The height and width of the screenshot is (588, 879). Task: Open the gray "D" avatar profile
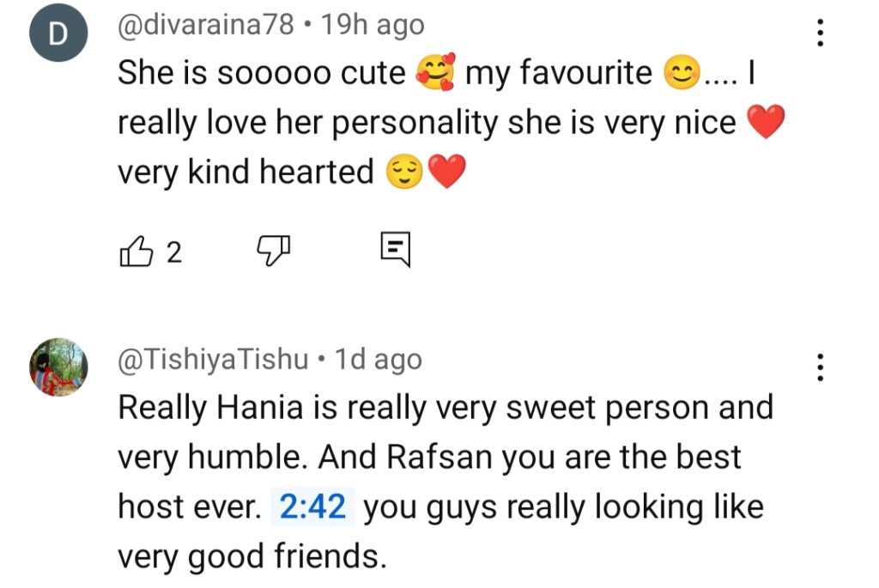(x=58, y=36)
